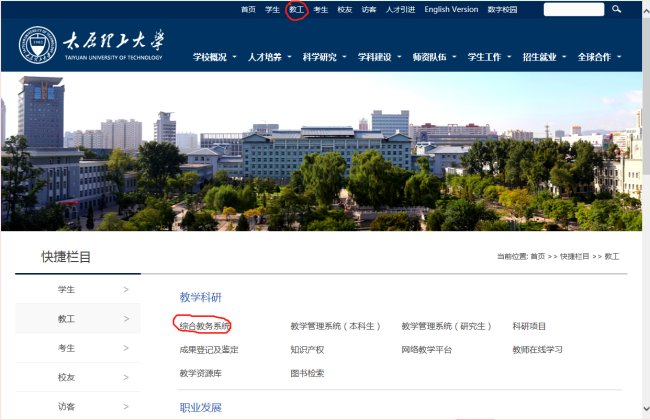Screen dimensions: 650x420
Task: Expand 师资队伍 menu
Action: (x=434, y=57)
